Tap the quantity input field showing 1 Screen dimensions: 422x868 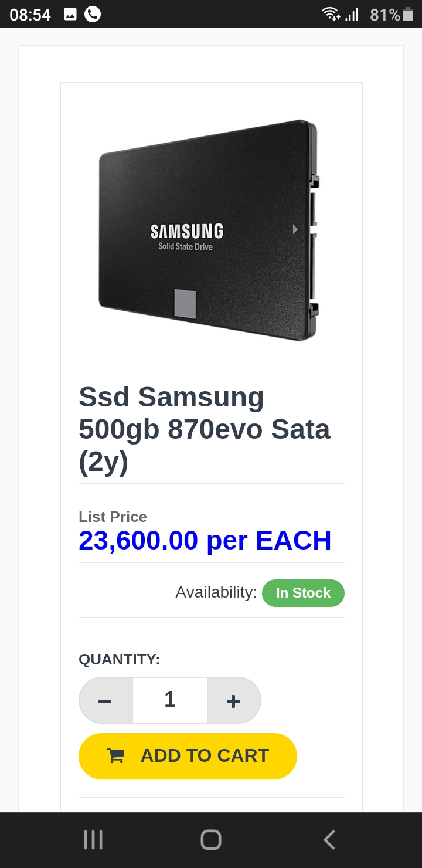170,700
